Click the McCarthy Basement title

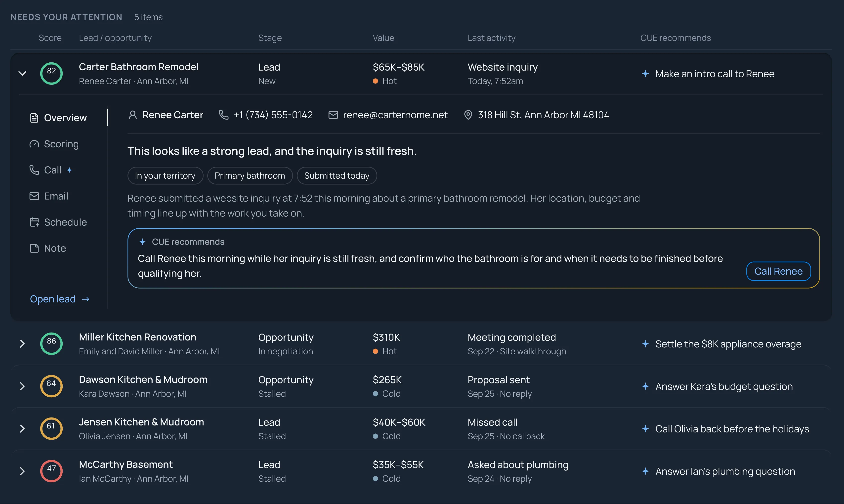tap(126, 464)
